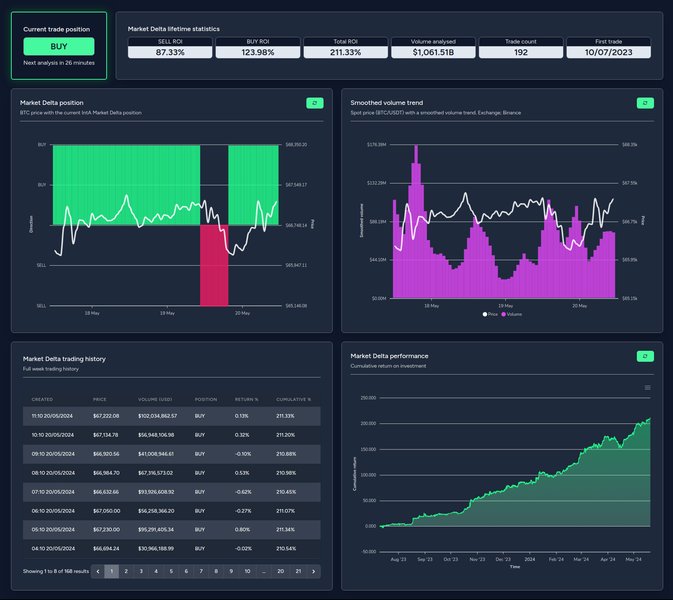Image resolution: width=673 pixels, height=600 pixels.
Task: Click the POSITION column header
Action: [x=206, y=400]
